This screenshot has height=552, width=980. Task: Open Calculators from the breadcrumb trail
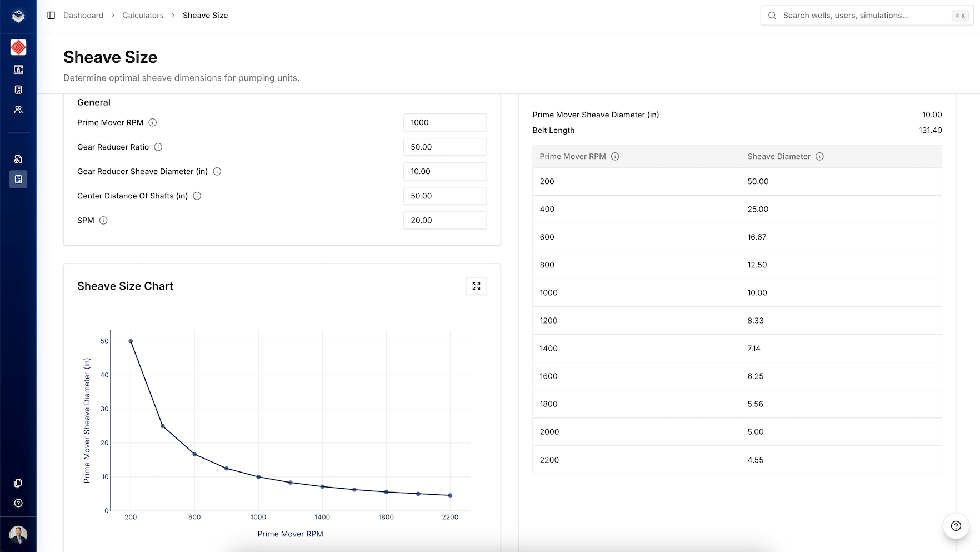point(143,15)
